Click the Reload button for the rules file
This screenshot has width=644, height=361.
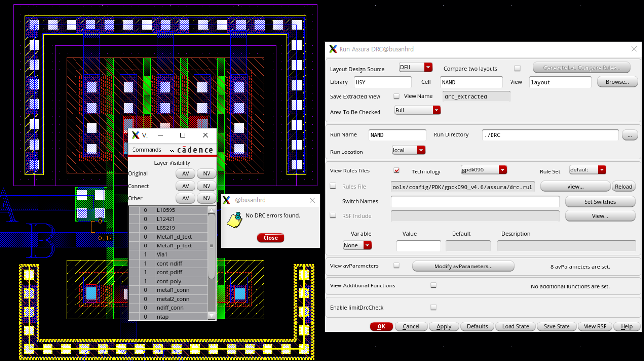(x=624, y=186)
